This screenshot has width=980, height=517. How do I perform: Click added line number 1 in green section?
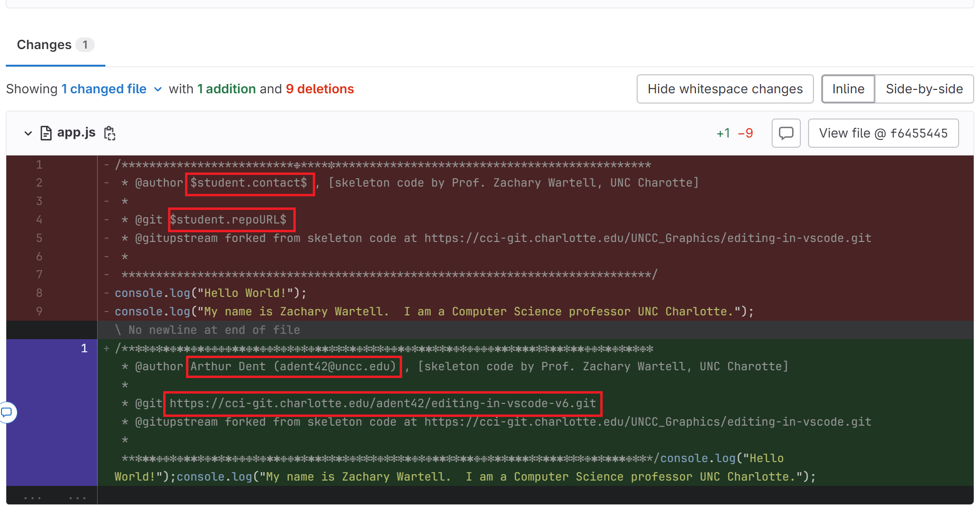[84, 348]
